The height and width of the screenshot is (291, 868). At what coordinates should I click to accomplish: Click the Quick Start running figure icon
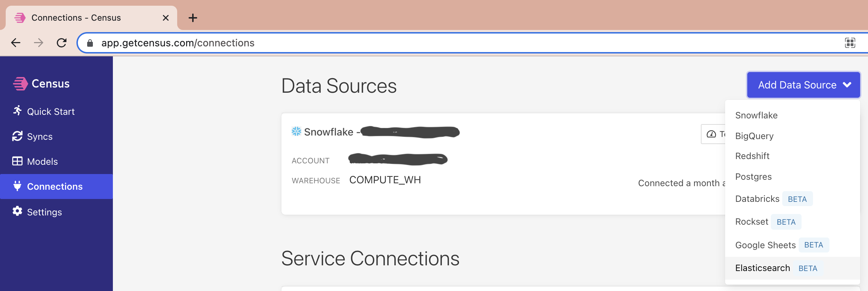coord(17,111)
